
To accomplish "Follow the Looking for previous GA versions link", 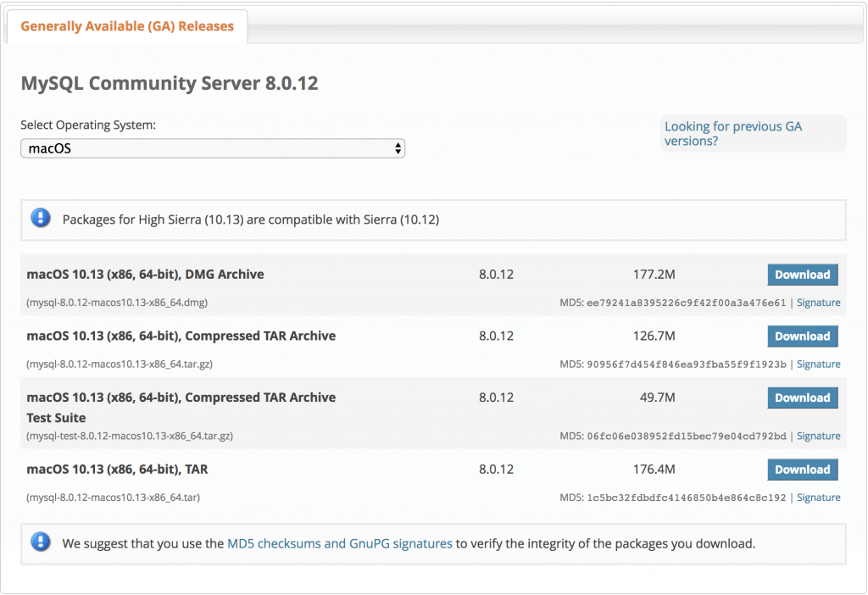I will [x=733, y=133].
